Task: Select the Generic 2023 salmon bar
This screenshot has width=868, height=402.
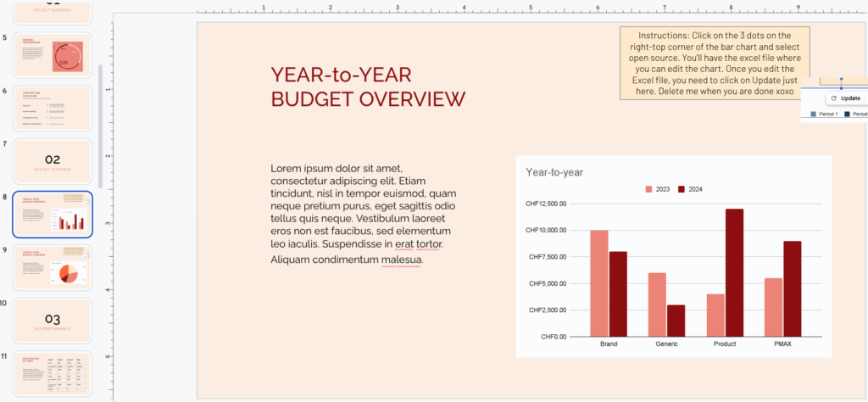Action: [x=657, y=304]
